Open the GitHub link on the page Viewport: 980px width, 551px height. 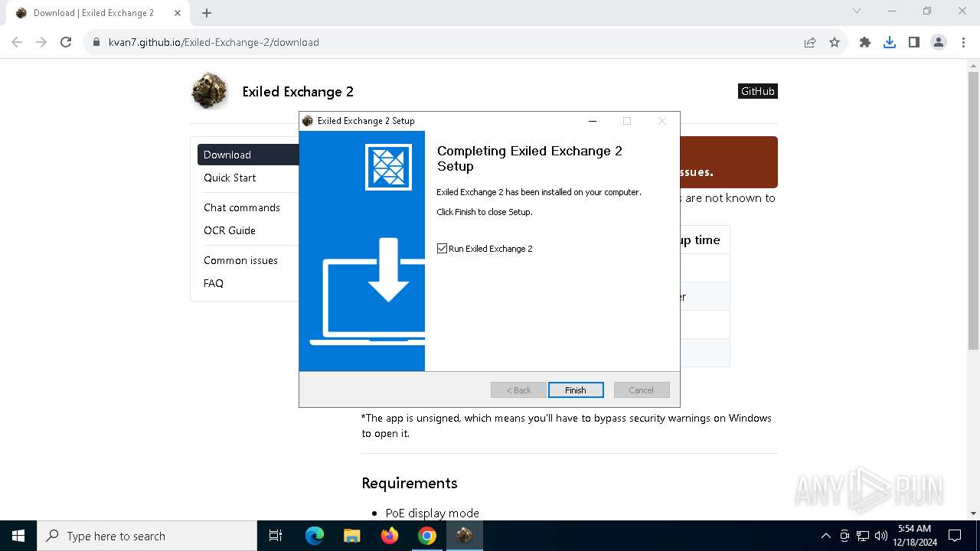757,91
